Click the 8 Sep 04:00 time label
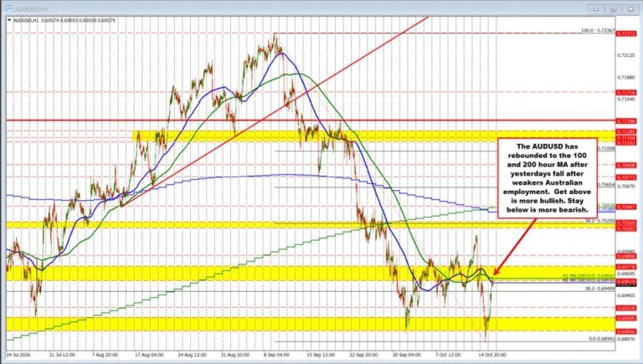 click(276, 355)
